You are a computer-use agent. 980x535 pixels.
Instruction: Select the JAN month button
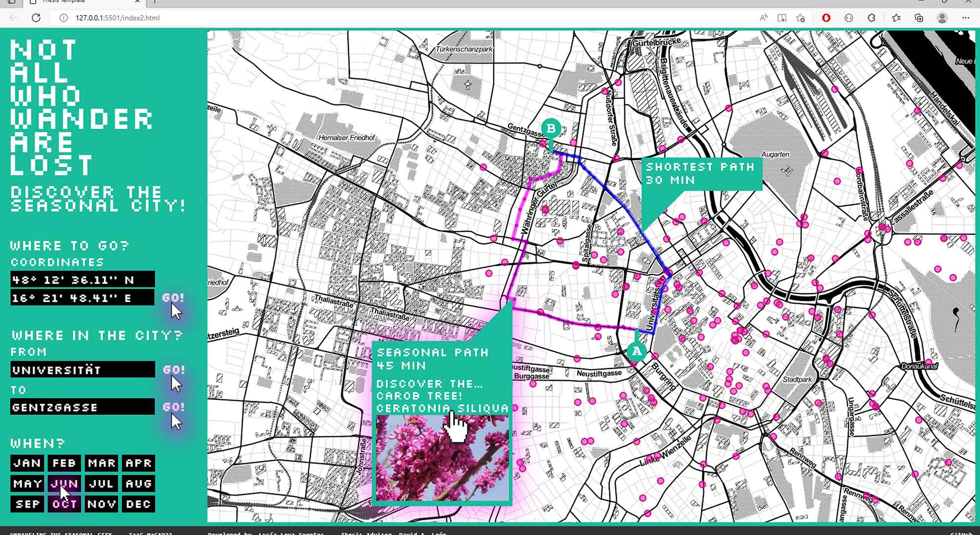[x=27, y=463]
